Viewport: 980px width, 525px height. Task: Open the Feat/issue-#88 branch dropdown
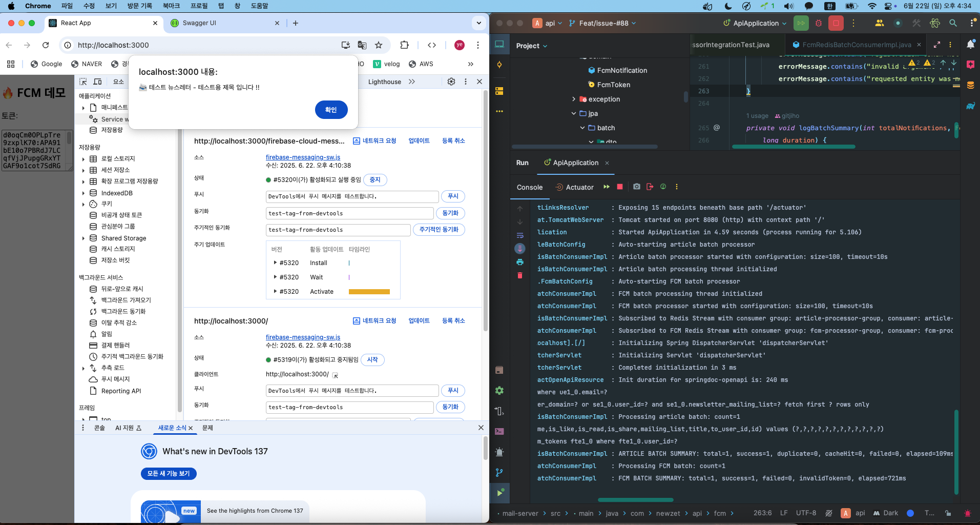coord(602,23)
